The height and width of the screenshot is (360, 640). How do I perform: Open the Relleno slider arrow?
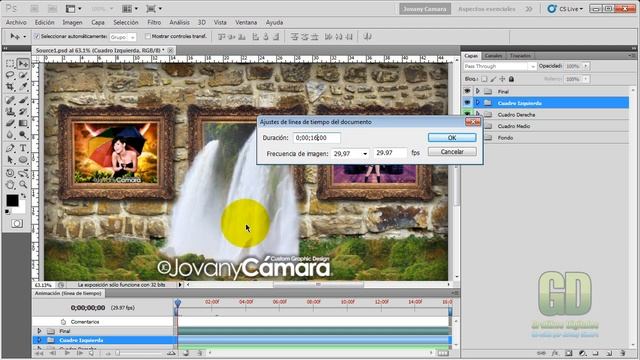click(x=586, y=79)
